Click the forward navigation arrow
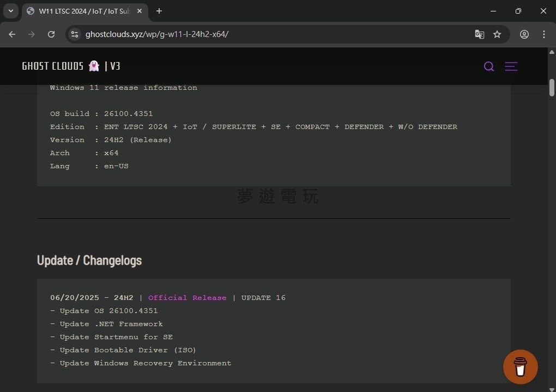Image resolution: width=556 pixels, height=392 pixels. [x=32, y=34]
